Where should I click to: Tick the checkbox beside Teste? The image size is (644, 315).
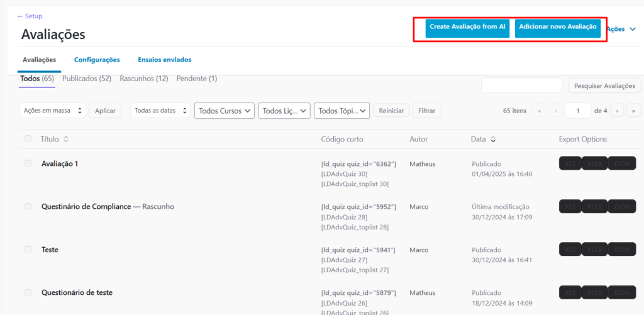28,250
